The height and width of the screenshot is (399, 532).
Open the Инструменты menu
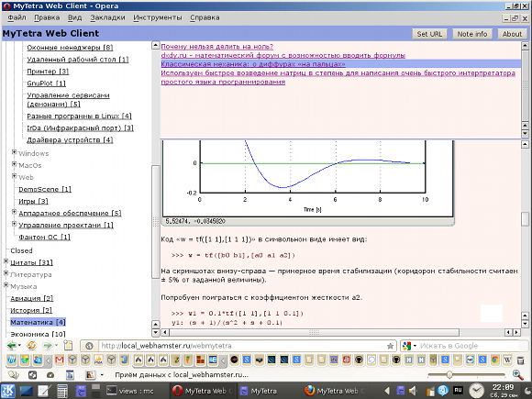158,17
